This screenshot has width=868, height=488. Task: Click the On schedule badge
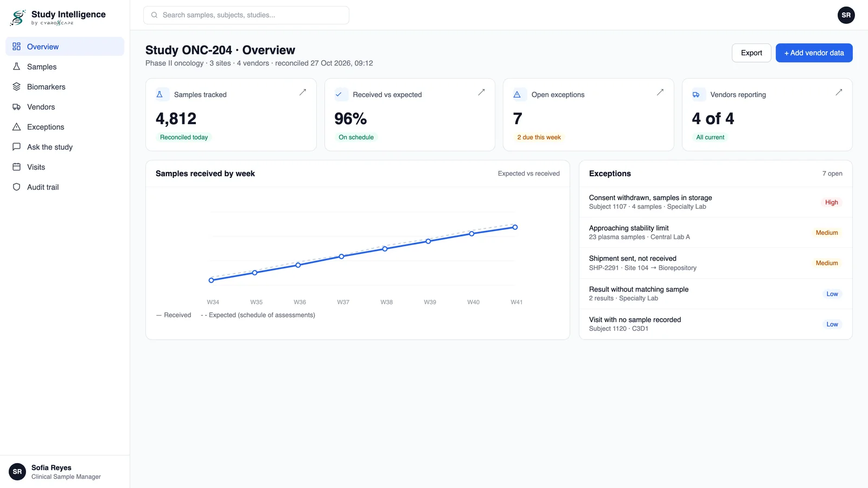(x=356, y=137)
